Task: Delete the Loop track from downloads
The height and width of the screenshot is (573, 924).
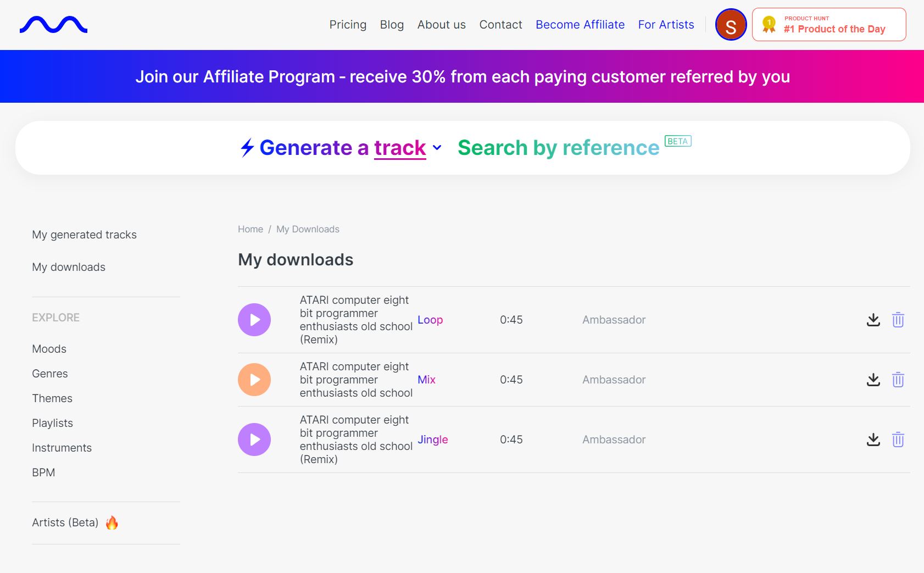Action: [x=898, y=320]
